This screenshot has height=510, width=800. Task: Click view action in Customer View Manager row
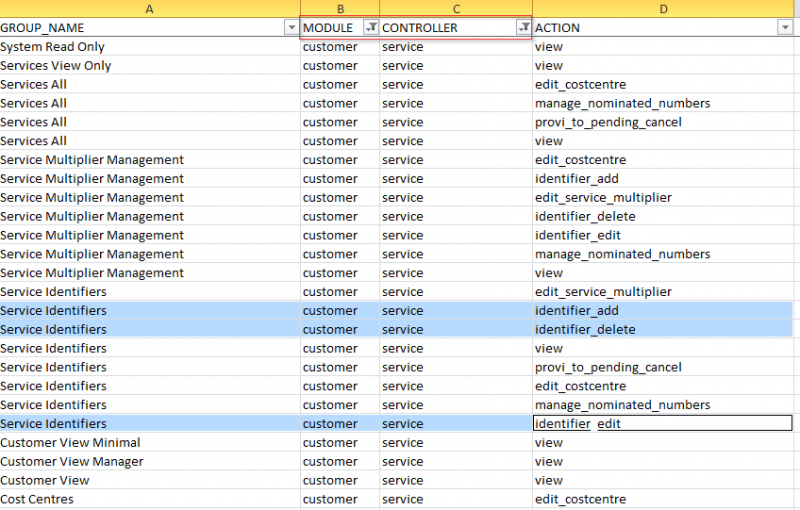(x=663, y=461)
